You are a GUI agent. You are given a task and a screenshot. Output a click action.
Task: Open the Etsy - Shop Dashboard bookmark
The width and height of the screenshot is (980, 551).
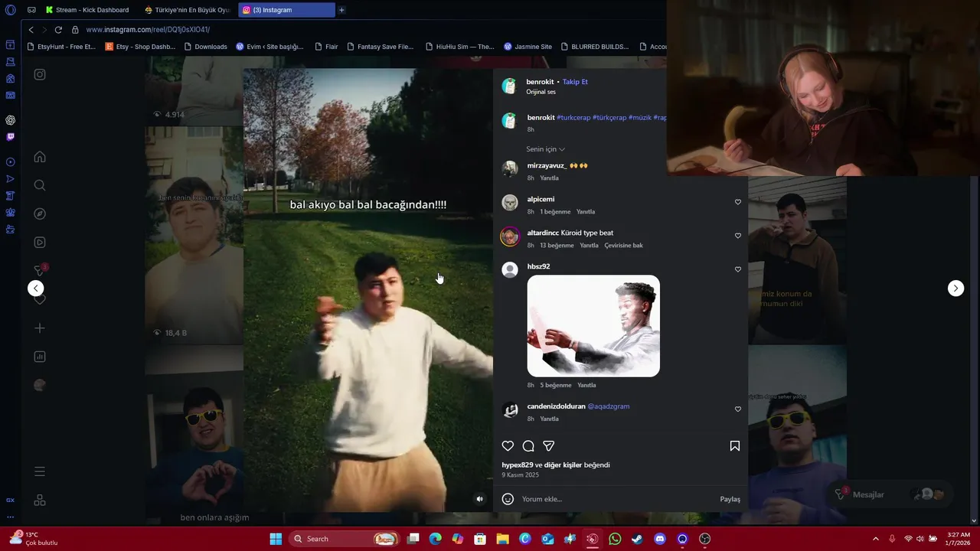point(140,47)
